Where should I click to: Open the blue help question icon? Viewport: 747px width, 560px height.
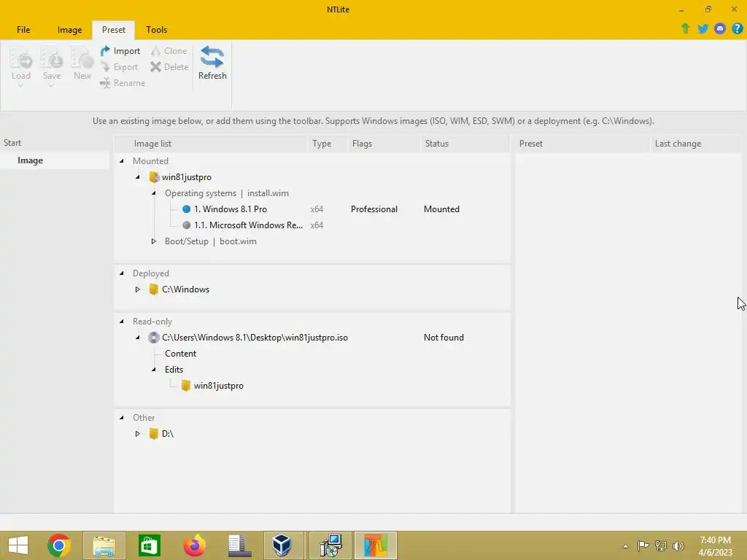coord(737,28)
